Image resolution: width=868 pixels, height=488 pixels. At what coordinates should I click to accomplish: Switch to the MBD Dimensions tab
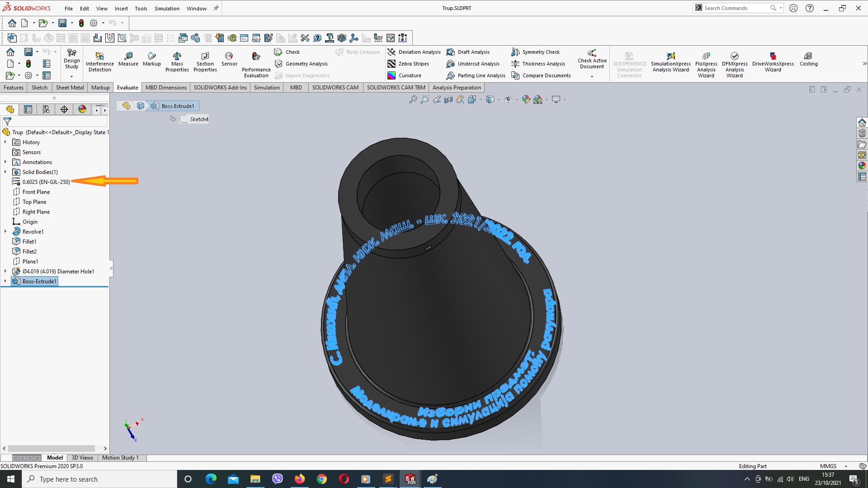(166, 87)
